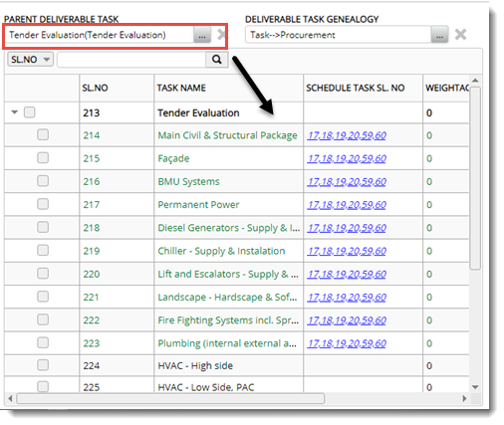The image size is (504, 425).
Task: Open the SL.NO filter dropdown
Action: click(30, 60)
